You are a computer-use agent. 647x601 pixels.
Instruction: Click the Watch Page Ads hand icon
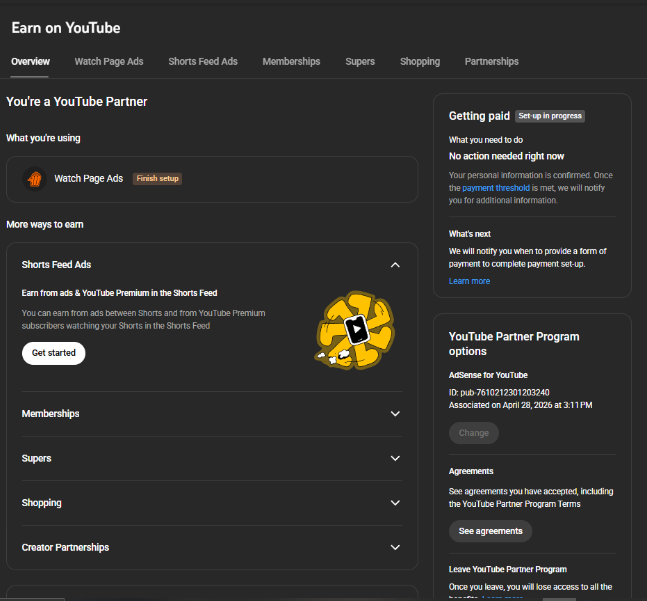pyautogui.click(x=35, y=179)
